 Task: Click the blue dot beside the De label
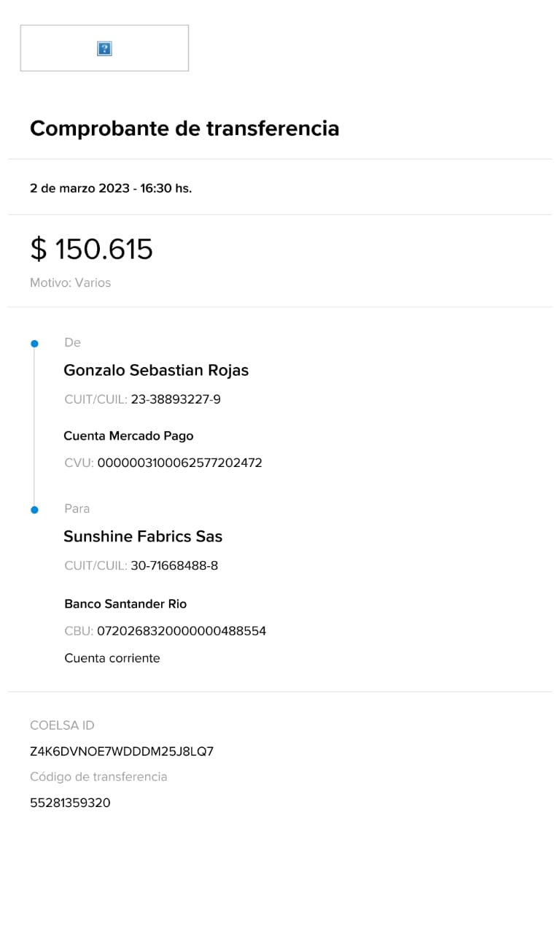click(34, 343)
